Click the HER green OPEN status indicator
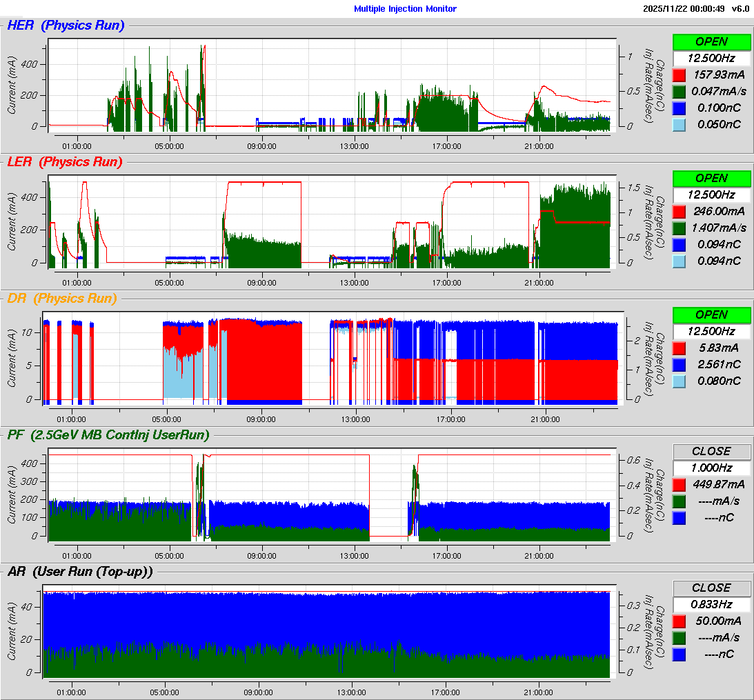 (711, 41)
